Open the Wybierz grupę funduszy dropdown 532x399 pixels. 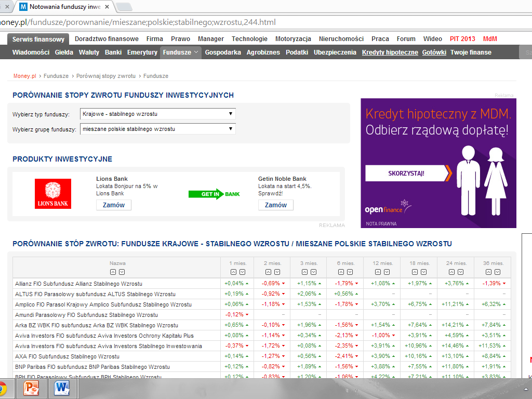[158, 129]
